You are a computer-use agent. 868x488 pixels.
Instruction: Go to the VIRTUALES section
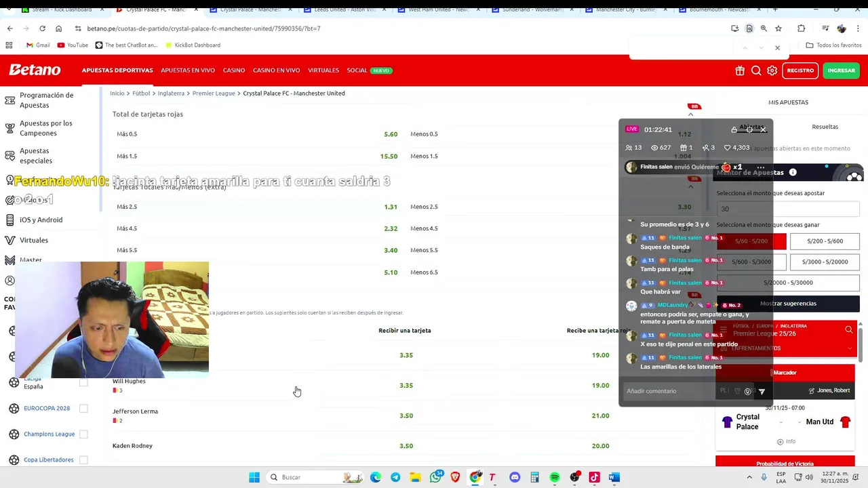click(323, 70)
